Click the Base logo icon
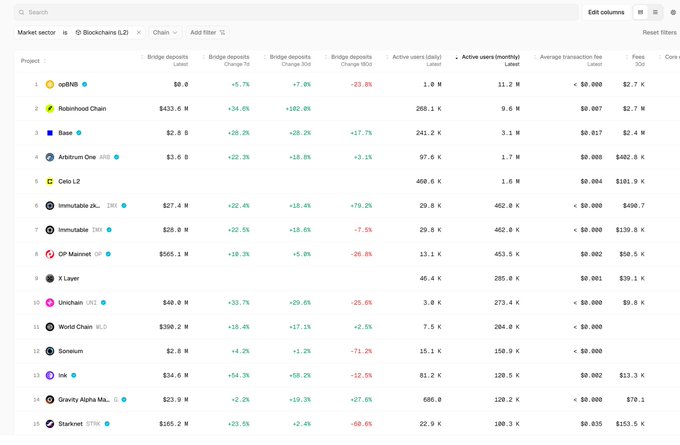The width and height of the screenshot is (680, 445). tap(50, 133)
